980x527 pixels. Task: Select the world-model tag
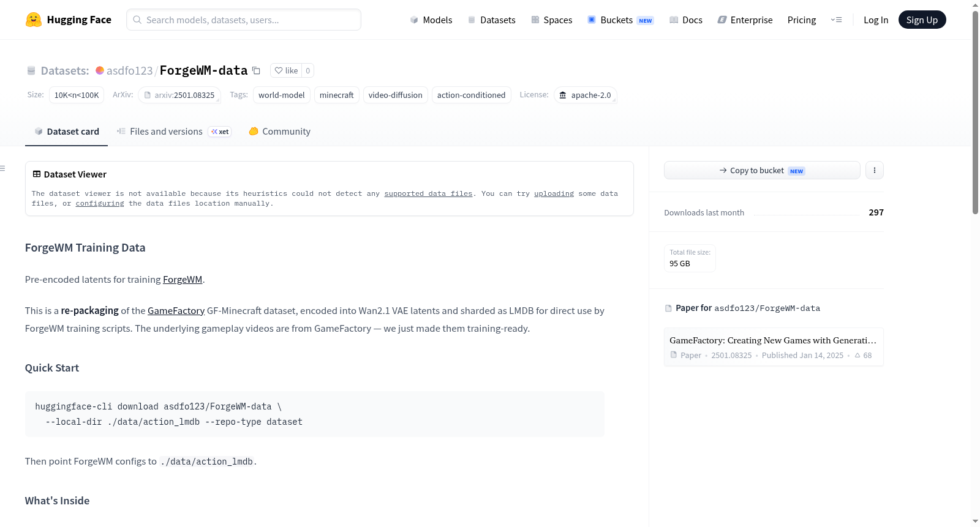click(x=282, y=95)
